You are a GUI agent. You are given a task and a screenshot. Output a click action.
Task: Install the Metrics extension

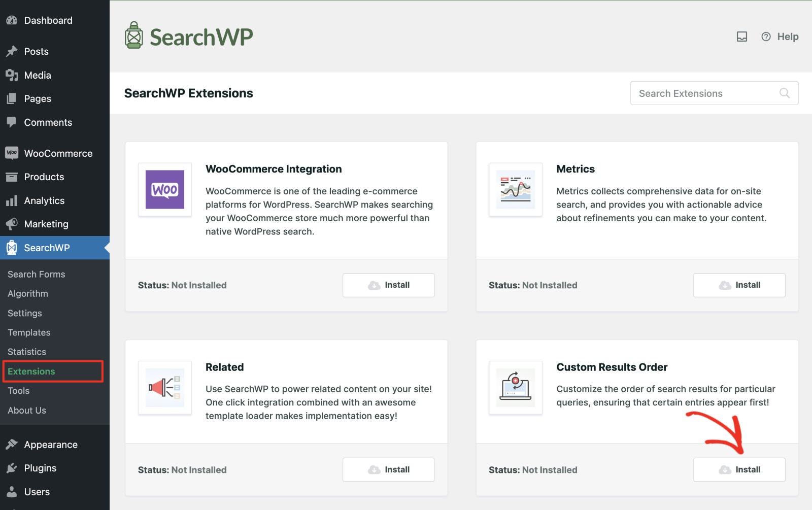(739, 285)
